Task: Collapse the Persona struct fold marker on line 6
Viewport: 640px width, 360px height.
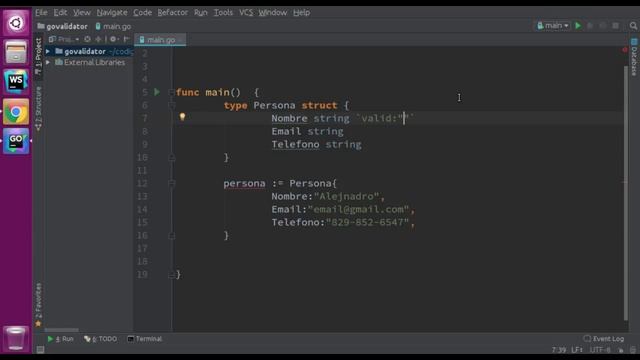Action: (172, 105)
